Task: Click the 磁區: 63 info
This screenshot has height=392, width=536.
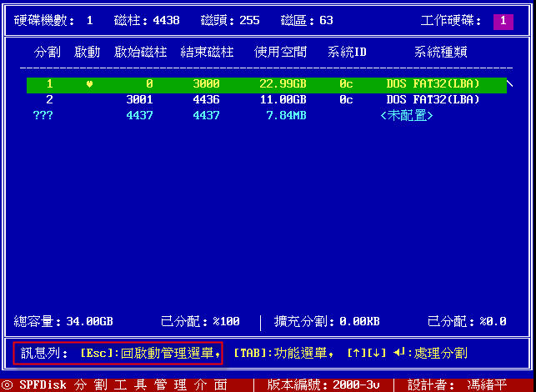Action: point(307,21)
